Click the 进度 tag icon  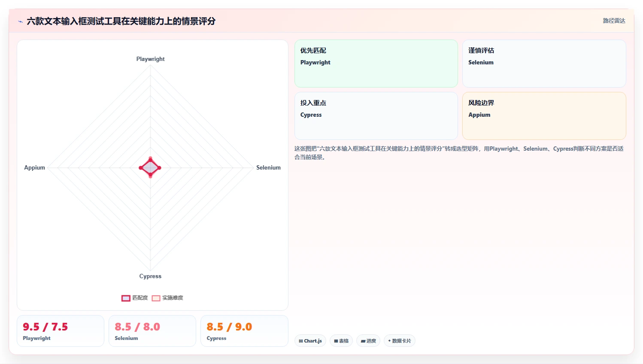363,341
